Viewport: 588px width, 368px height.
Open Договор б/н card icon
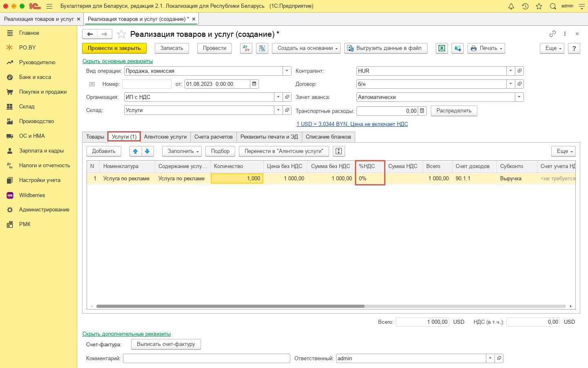coord(519,84)
